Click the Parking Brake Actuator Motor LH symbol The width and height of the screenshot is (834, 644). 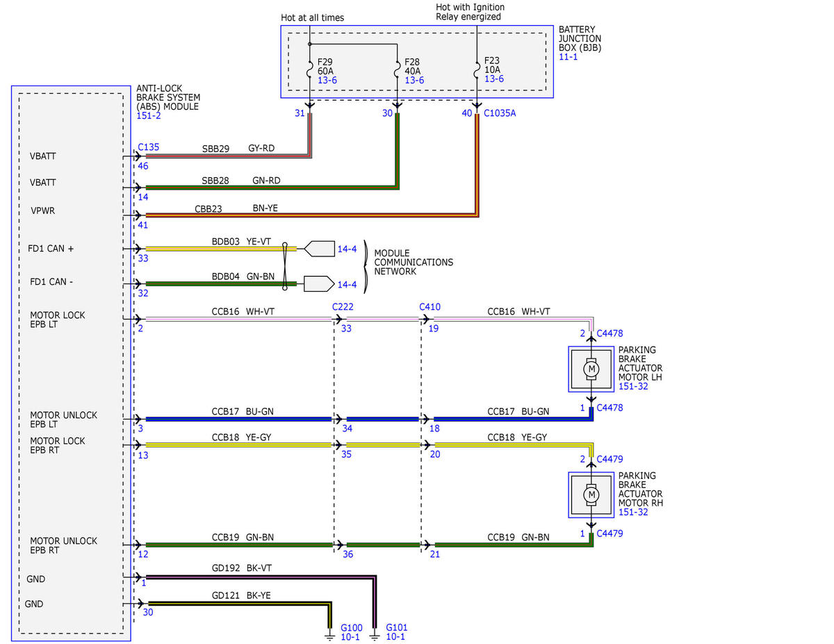pyautogui.click(x=591, y=369)
